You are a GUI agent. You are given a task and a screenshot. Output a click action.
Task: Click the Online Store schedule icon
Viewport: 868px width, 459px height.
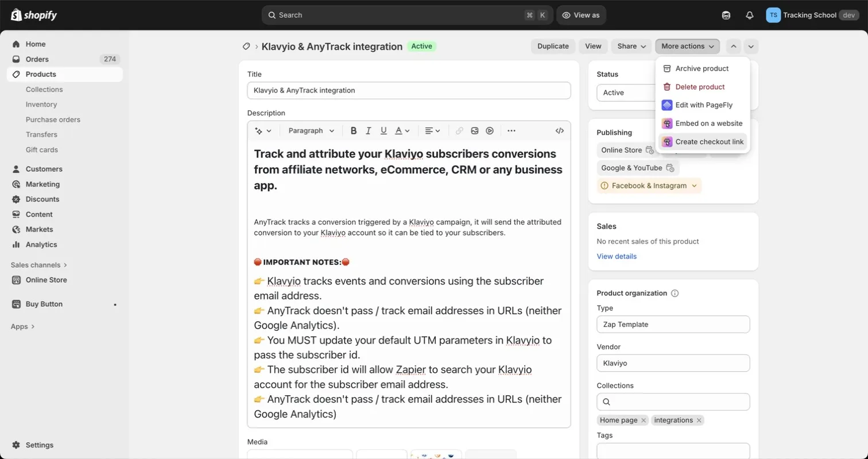(x=649, y=150)
